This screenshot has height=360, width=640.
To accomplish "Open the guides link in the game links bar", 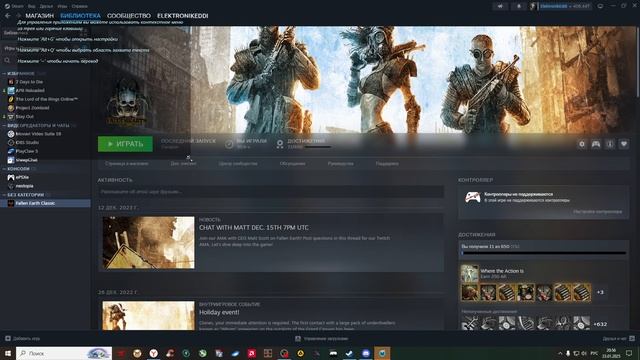I will (x=340, y=164).
